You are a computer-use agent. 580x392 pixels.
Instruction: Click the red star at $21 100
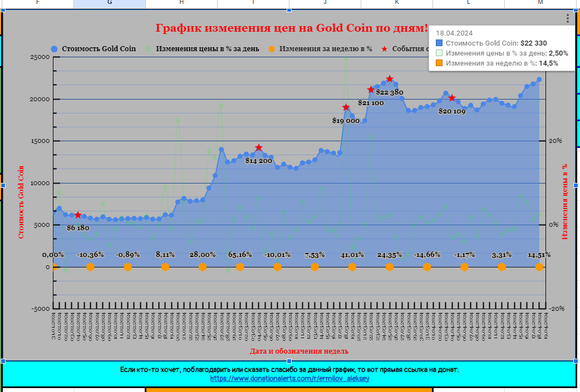pyautogui.click(x=371, y=90)
